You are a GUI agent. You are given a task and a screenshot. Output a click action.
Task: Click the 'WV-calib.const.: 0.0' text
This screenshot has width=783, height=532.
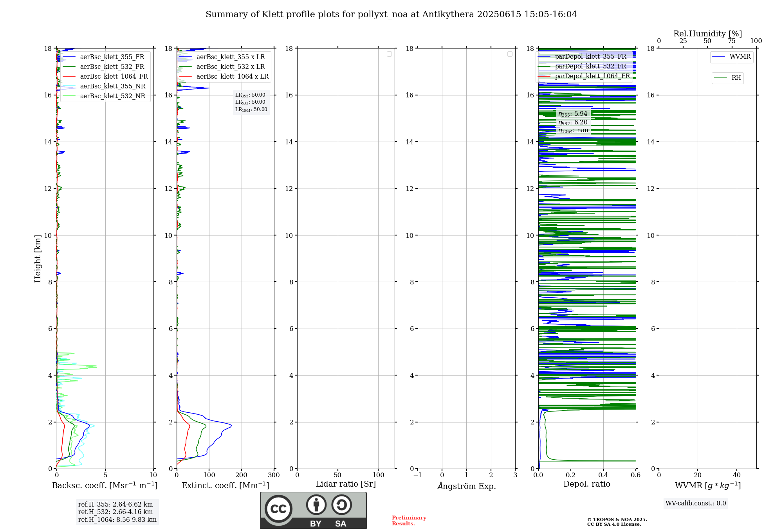pos(696,503)
